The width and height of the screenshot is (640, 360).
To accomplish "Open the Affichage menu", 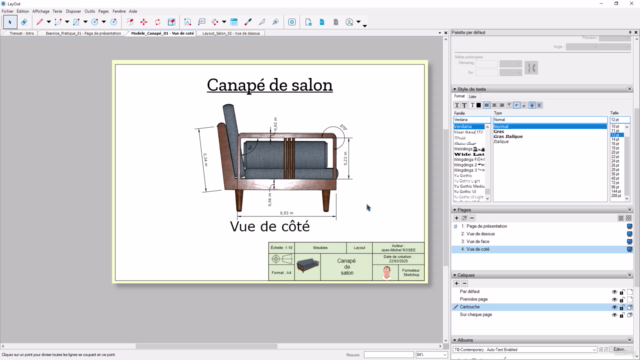I will pyautogui.click(x=40, y=11).
